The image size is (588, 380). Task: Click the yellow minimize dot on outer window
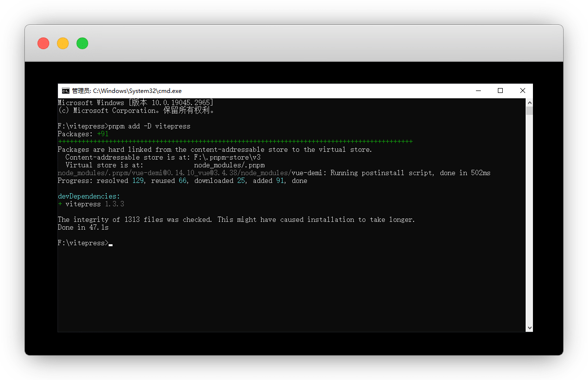coord(63,43)
